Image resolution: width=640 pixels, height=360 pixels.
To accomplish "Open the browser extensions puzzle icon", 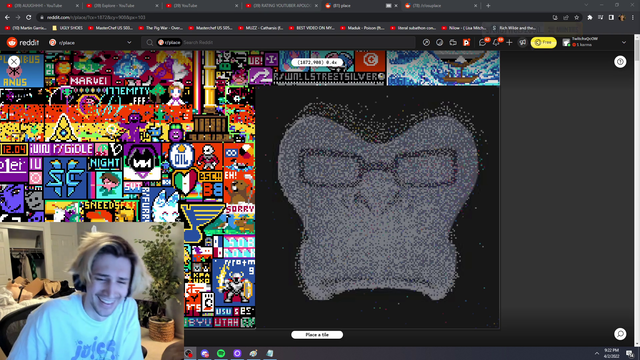I will pyautogui.click(x=590, y=18).
